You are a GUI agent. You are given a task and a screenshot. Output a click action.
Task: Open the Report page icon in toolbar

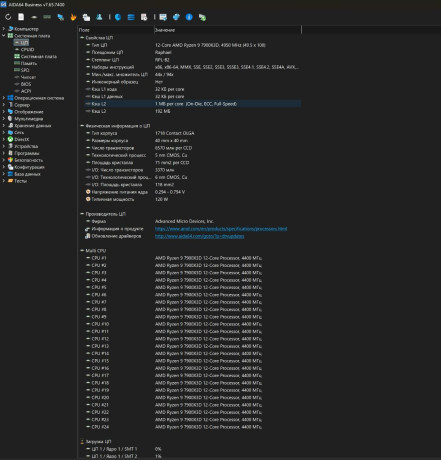coord(21,17)
